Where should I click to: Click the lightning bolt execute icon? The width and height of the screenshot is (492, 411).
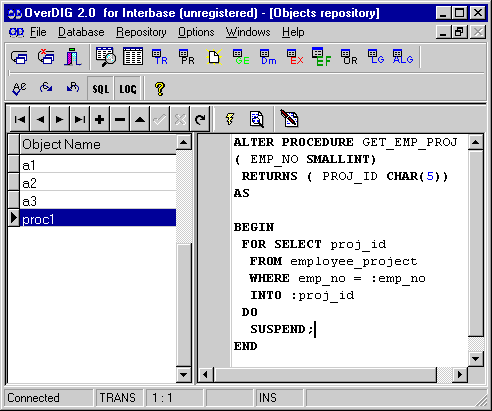pos(230,119)
